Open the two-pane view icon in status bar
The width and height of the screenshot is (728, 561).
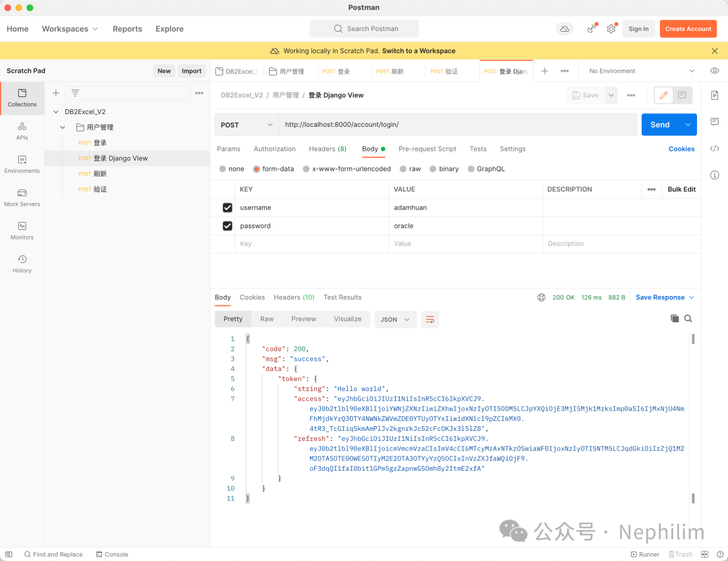tap(704, 554)
